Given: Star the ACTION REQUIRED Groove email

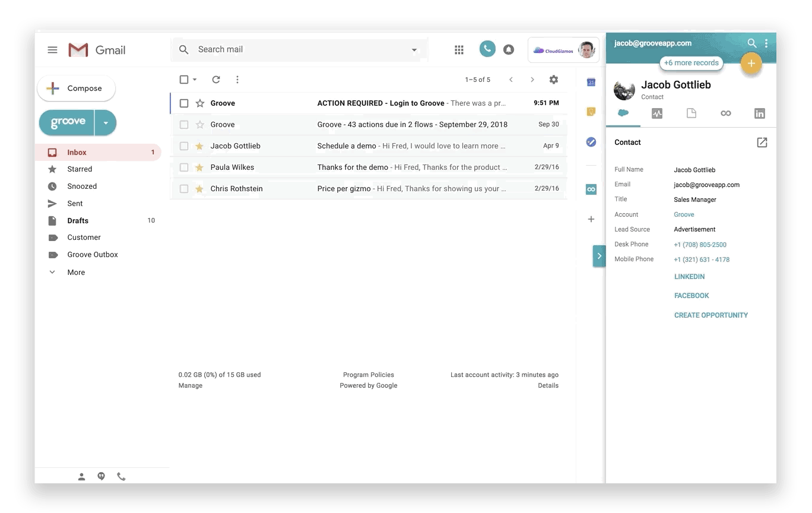Looking at the screenshot, I should (x=200, y=103).
